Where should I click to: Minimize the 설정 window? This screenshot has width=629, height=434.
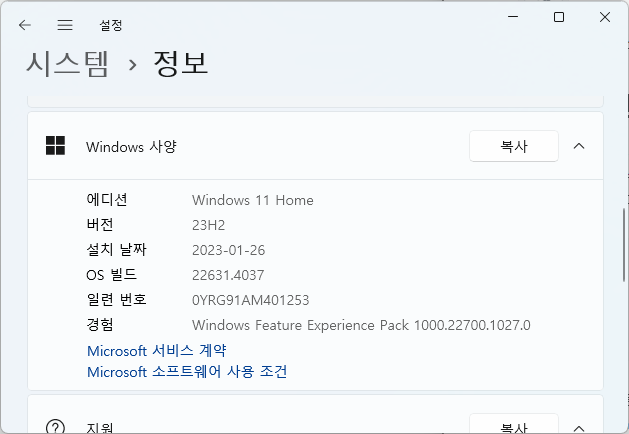(x=513, y=17)
